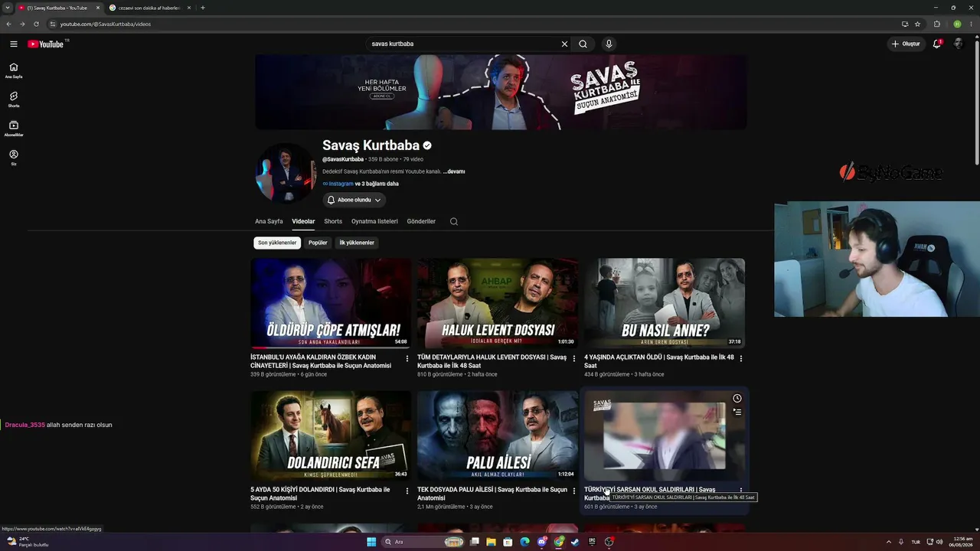980x551 pixels.
Task: Click the YouTube search input field
Action: click(x=464, y=44)
